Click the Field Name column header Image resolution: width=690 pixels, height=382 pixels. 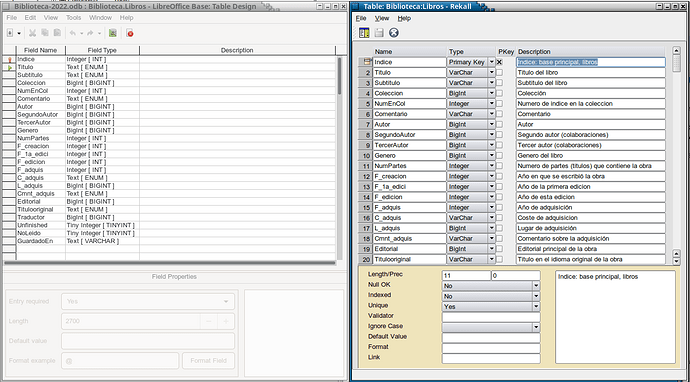(x=40, y=50)
